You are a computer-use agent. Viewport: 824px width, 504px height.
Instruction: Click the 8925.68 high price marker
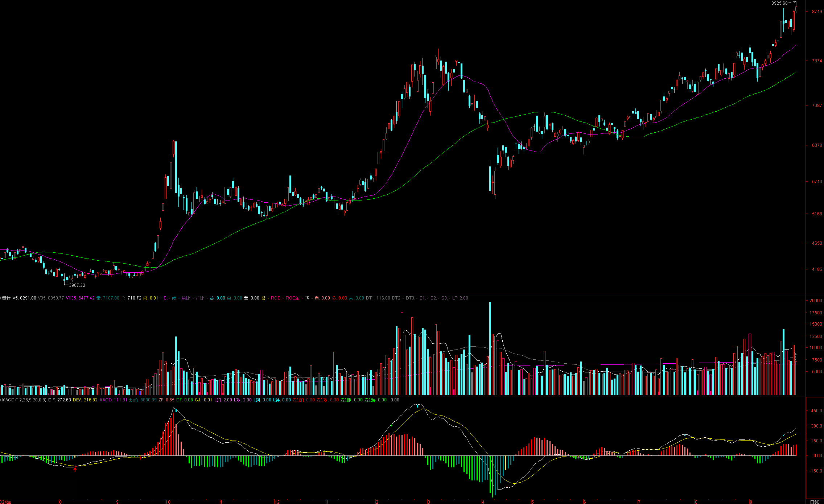[x=779, y=3]
